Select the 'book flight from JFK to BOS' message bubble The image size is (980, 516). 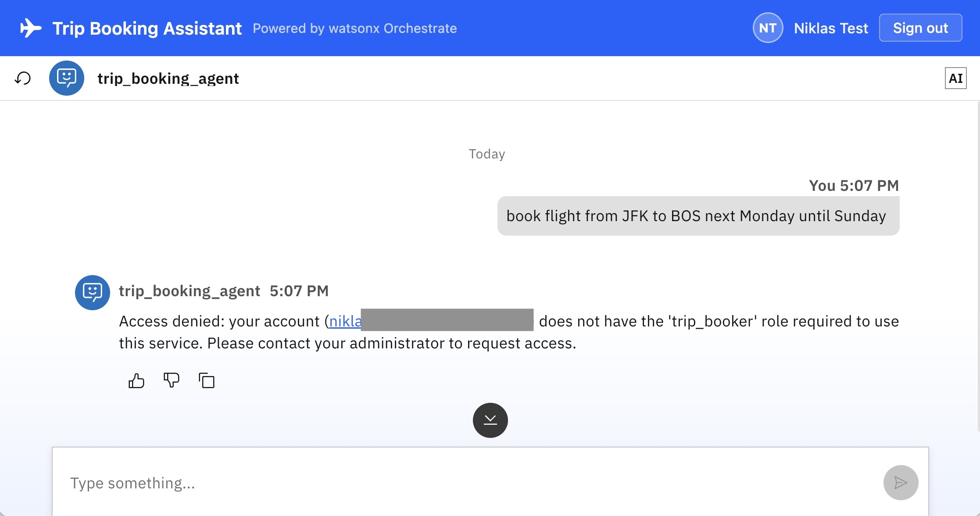698,216
